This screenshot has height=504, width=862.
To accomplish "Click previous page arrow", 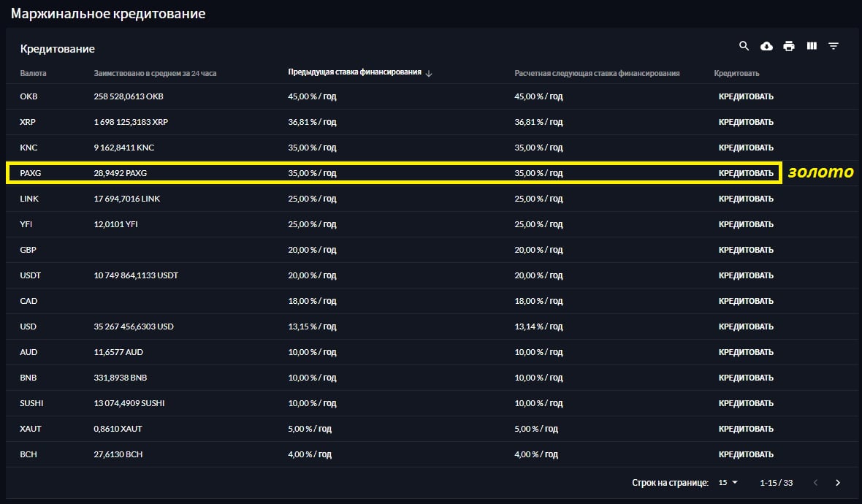I will [x=815, y=483].
